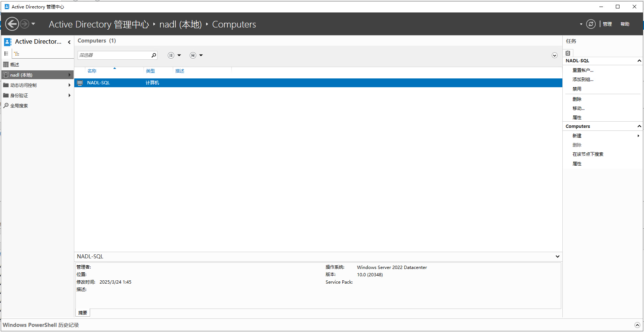Image resolution: width=644 pixels, height=332 pixels.
Task: Click the 计算机 type cell
Action: click(152, 83)
